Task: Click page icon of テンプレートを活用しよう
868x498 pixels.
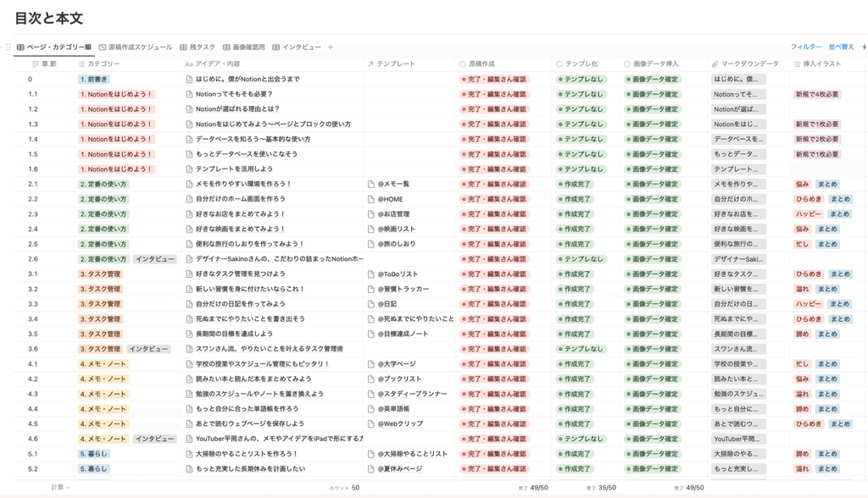Action: 189,169
